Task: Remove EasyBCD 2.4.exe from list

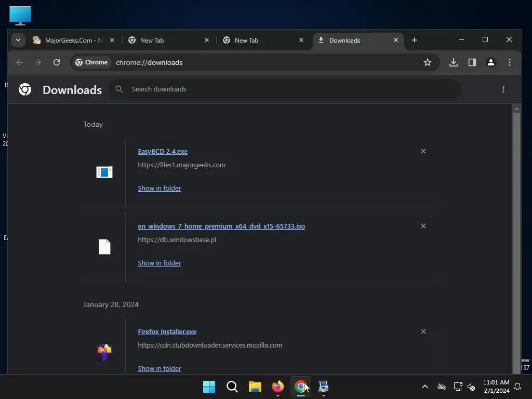Action: [423, 151]
